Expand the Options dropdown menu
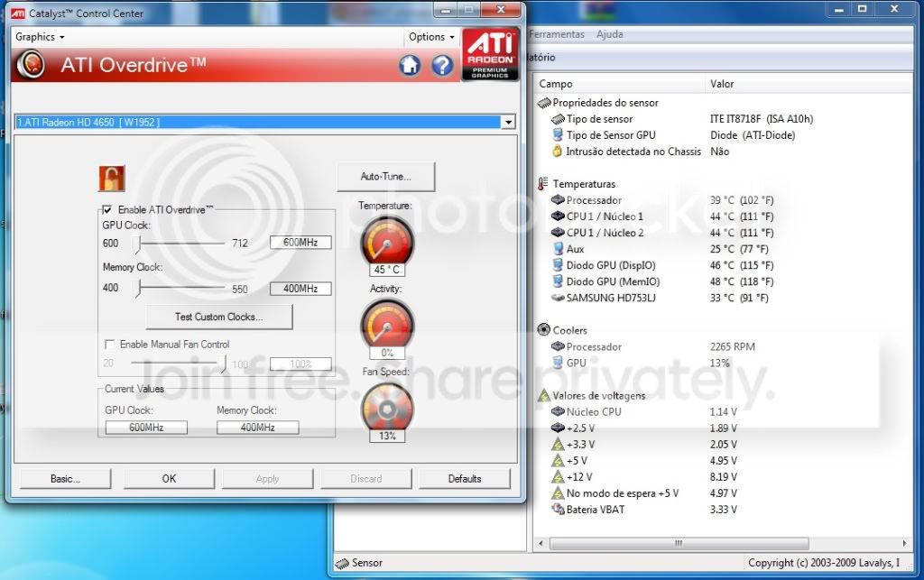924x580 pixels. click(431, 37)
